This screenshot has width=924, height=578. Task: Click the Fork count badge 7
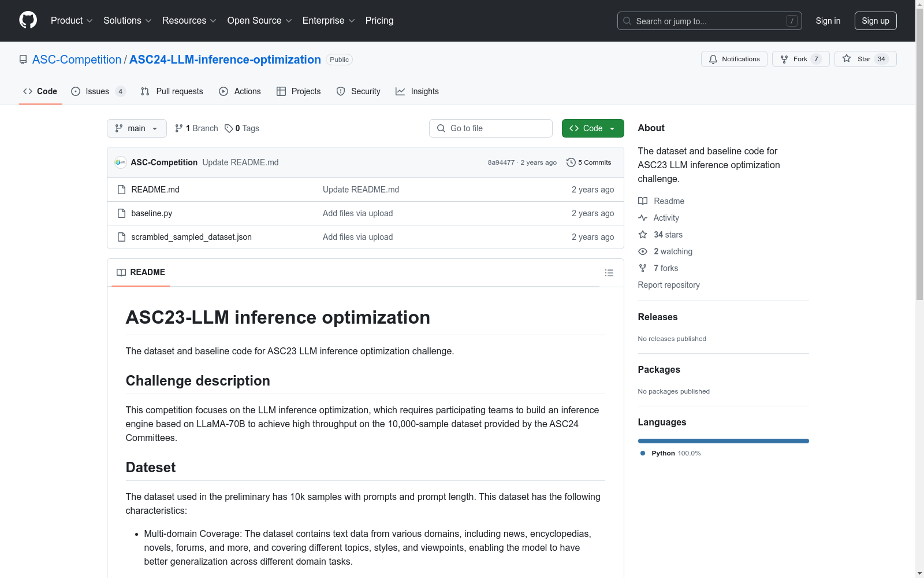(x=816, y=59)
